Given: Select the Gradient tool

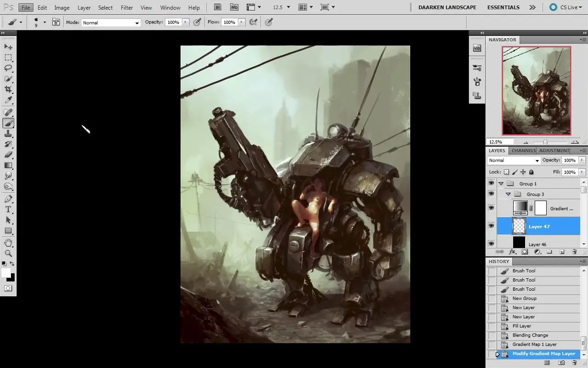Looking at the screenshot, I should pos(8,165).
